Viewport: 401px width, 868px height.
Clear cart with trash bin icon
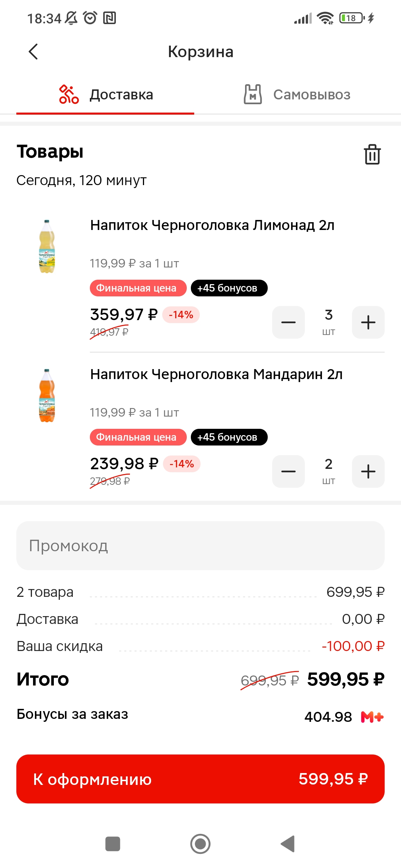372,154
